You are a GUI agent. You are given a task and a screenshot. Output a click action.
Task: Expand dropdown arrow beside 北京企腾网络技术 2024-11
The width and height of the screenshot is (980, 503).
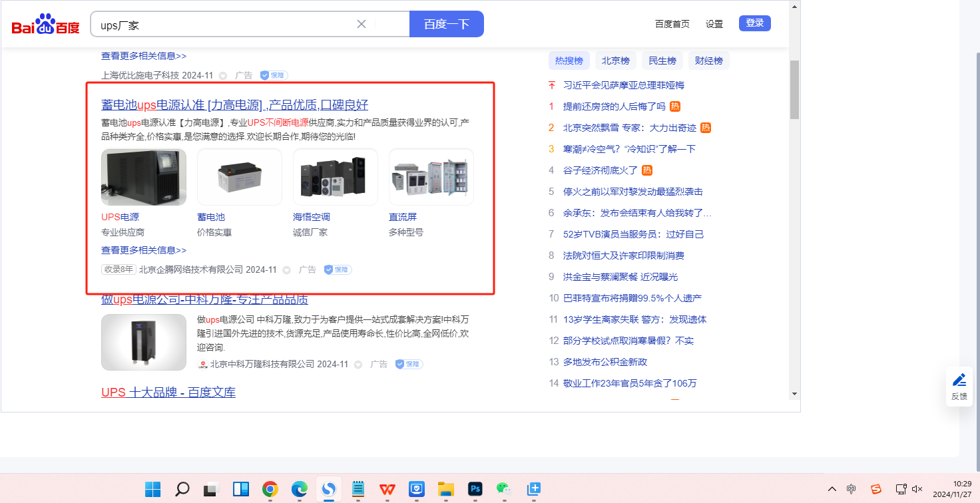(287, 270)
